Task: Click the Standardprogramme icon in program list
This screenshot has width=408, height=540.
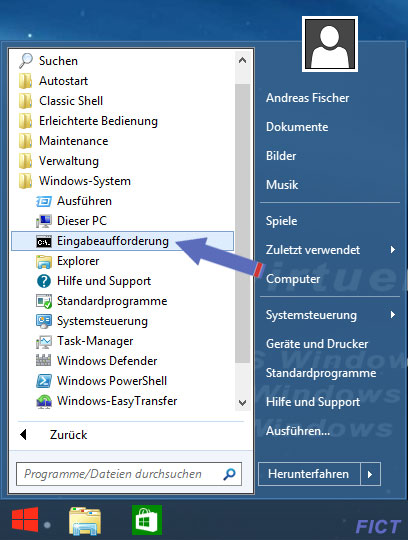Action: (x=44, y=301)
